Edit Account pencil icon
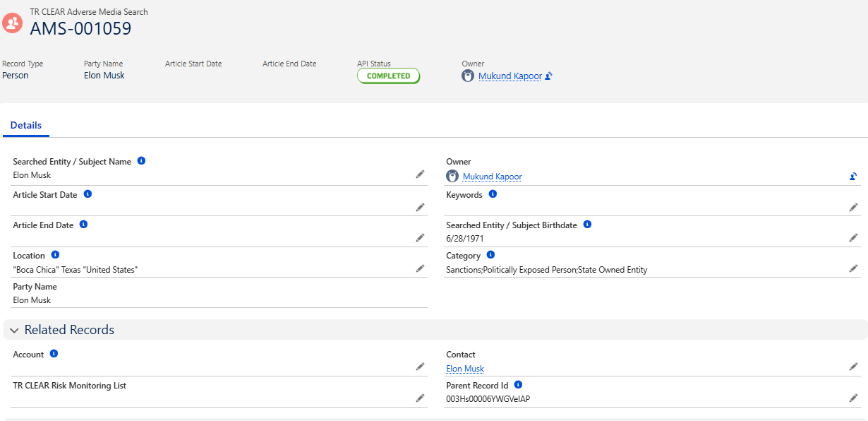Image resolution: width=868 pixels, height=421 pixels. coord(420,367)
